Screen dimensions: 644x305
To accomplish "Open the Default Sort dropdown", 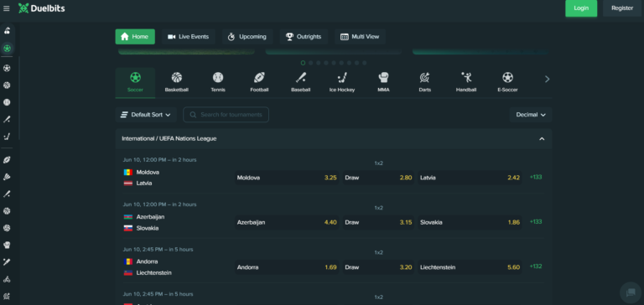I will click(146, 115).
